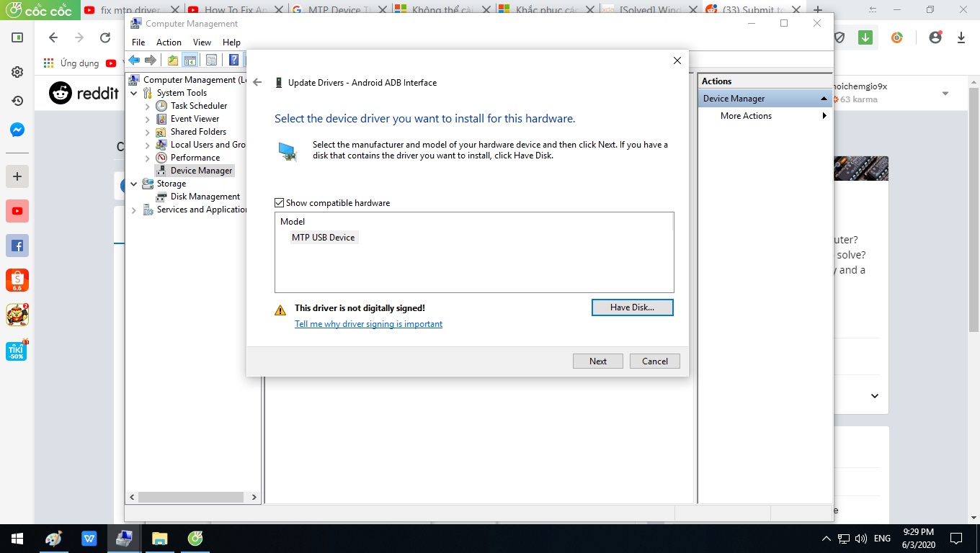
Task: Click the Up one level folder toolbar icon
Action: [x=172, y=60]
